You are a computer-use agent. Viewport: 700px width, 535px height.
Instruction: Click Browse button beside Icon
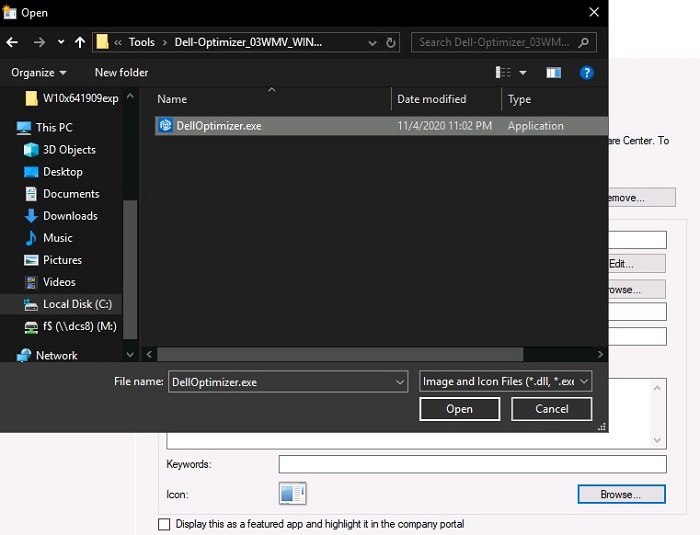tap(621, 494)
